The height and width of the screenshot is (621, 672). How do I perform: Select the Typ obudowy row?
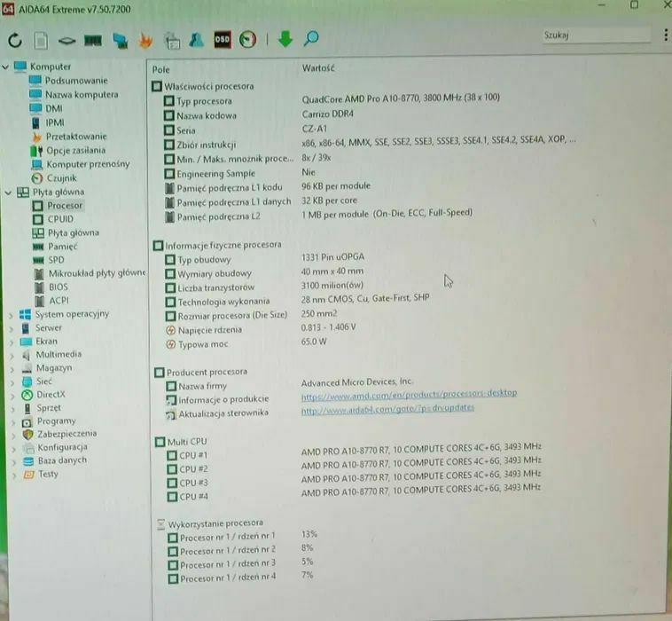click(x=265, y=259)
